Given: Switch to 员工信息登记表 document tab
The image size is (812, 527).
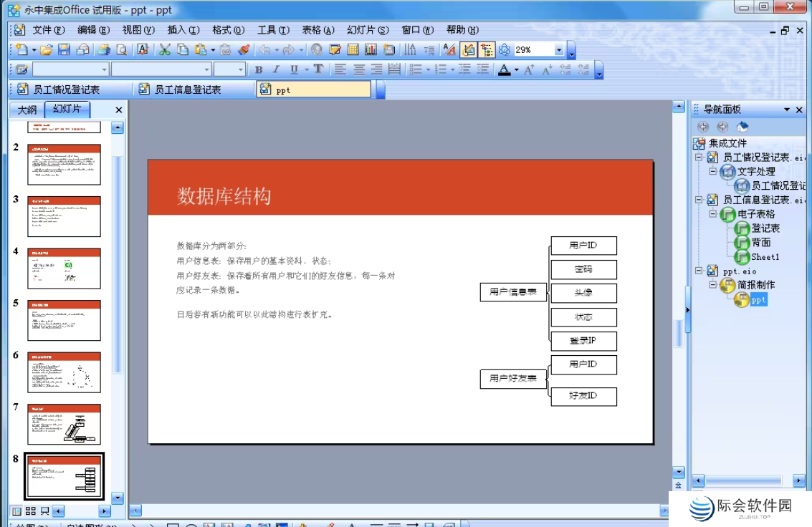Looking at the screenshot, I should [188, 90].
